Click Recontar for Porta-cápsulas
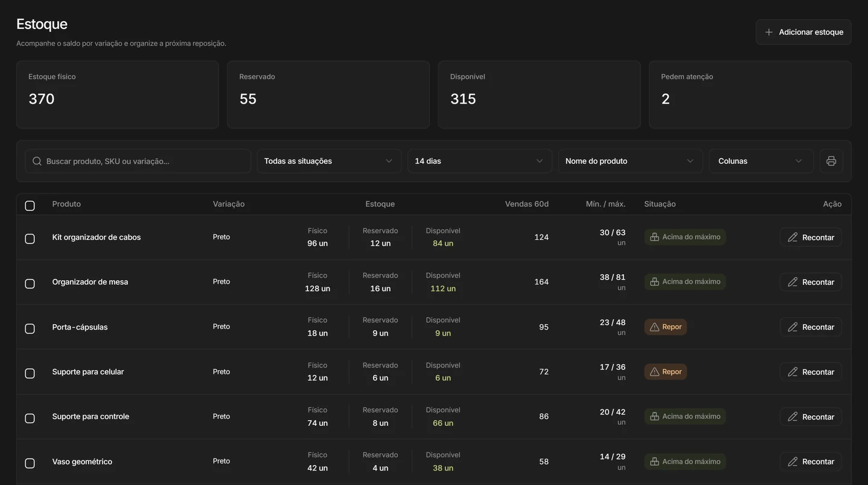Image resolution: width=868 pixels, height=485 pixels. (x=811, y=327)
